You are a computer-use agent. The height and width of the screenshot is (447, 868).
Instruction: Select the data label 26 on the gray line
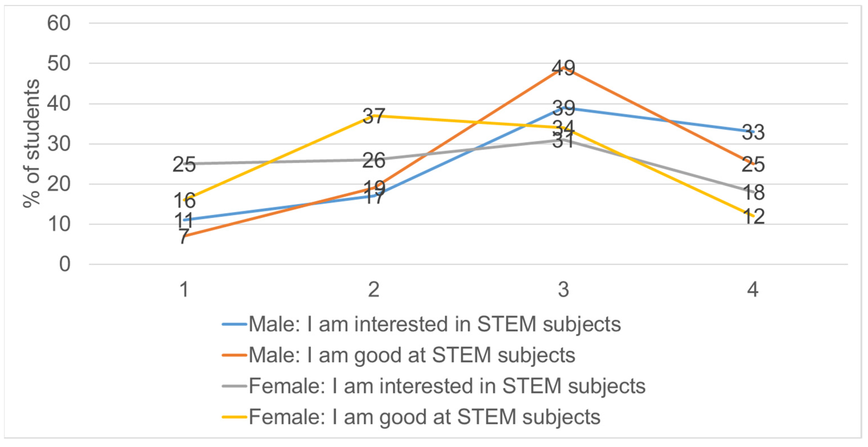pyautogui.click(x=374, y=161)
